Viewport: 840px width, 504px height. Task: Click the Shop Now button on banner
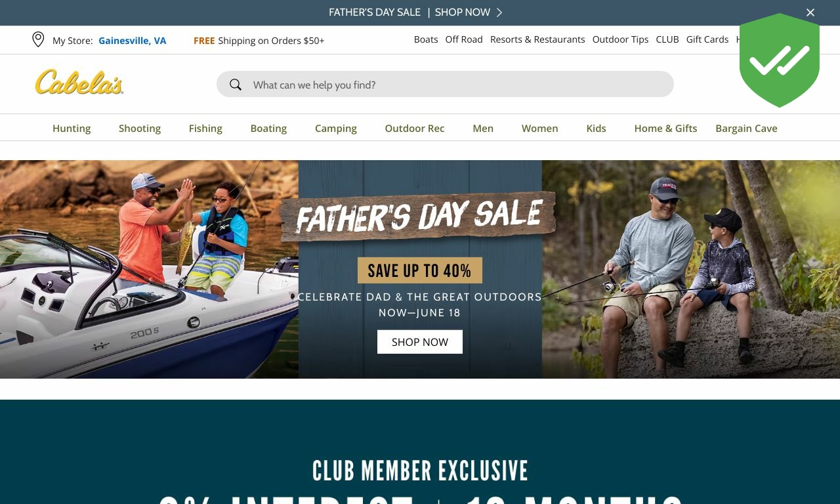pyautogui.click(x=420, y=342)
